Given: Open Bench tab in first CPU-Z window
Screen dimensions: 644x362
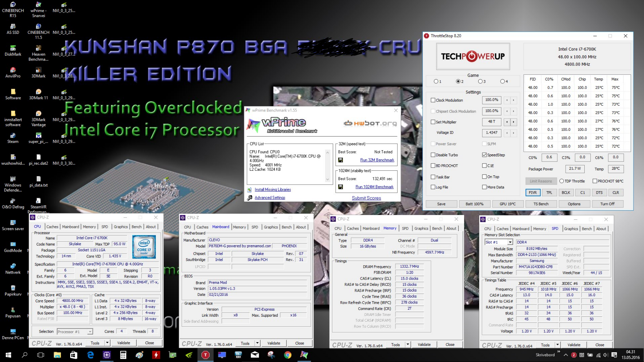Looking at the screenshot, I should (136, 227).
